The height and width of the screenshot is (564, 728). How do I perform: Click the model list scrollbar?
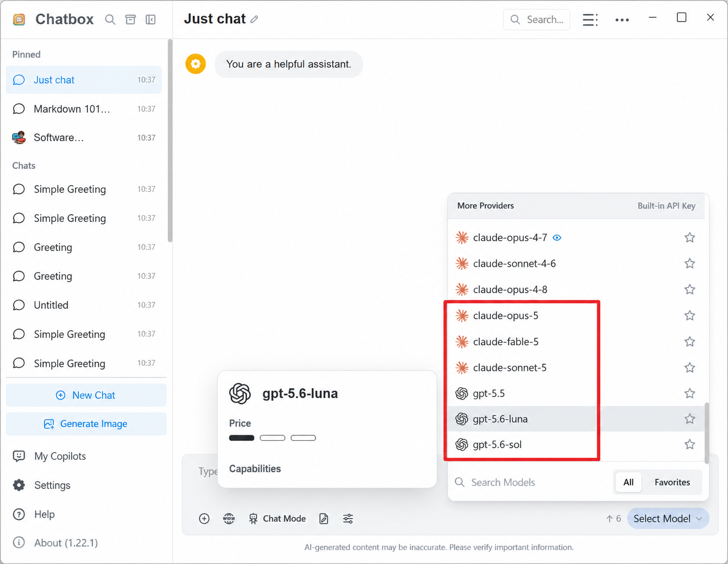pos(707,433)
